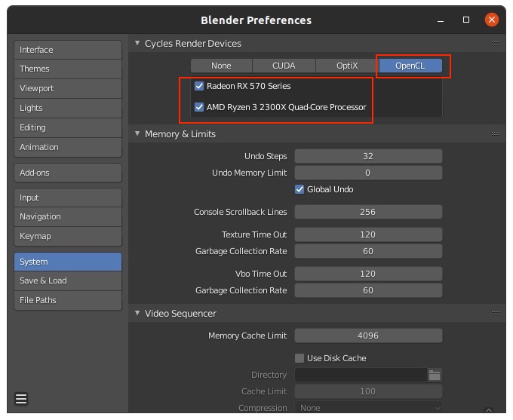Open the Animation preferences
Viewport: 513px width, 420px height.
(68, 148)
